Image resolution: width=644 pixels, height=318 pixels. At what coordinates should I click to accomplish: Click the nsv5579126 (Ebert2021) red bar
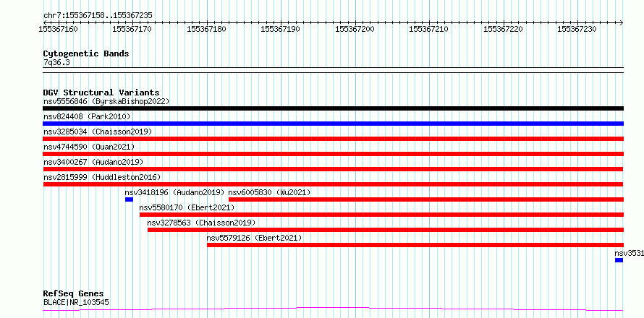[x=415, y=245]
